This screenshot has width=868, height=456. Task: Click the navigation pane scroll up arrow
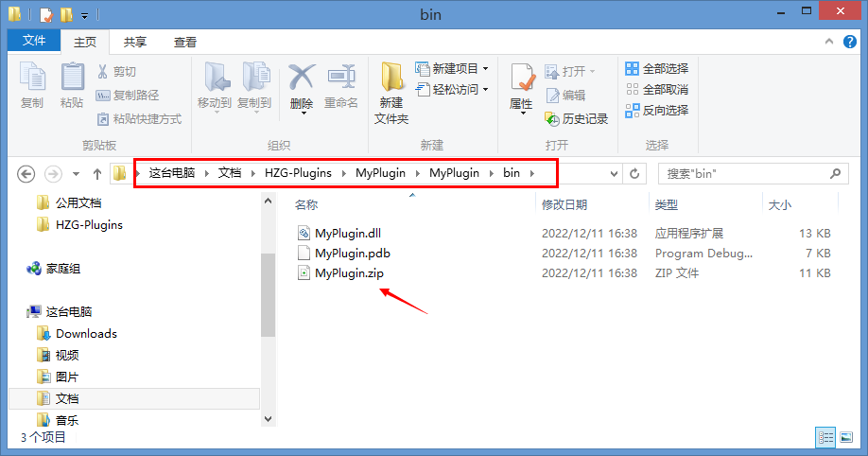pos(268,202)
